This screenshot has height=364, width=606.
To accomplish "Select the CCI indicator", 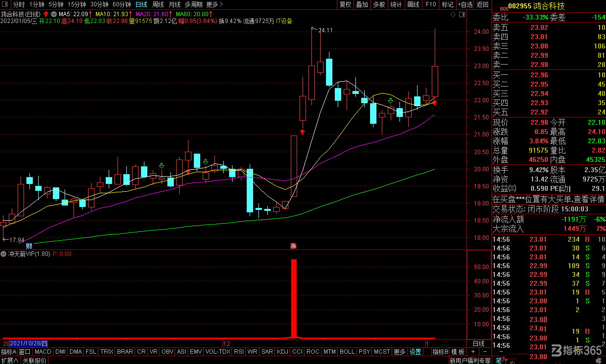I will pos(297,352).
